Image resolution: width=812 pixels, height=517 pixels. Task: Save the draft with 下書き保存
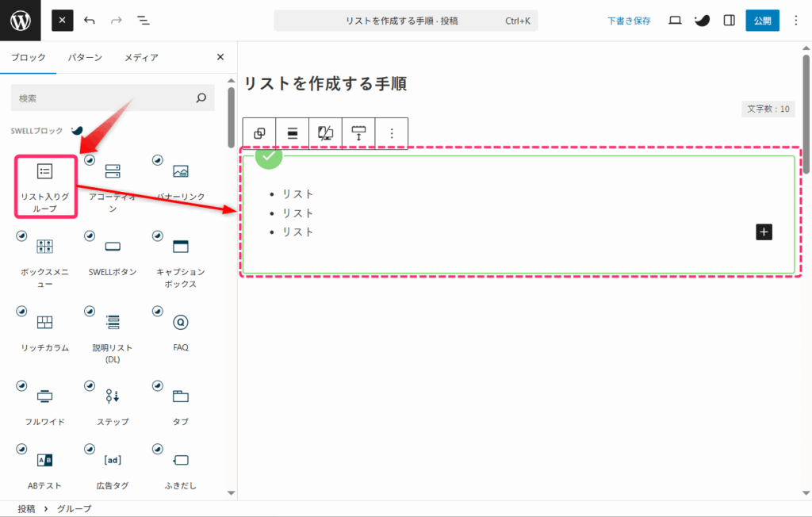(x=629, y=21)
